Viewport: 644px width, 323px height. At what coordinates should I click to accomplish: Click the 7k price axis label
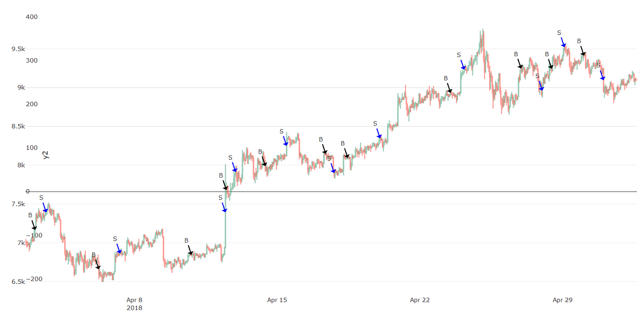(x=20, y=243)
